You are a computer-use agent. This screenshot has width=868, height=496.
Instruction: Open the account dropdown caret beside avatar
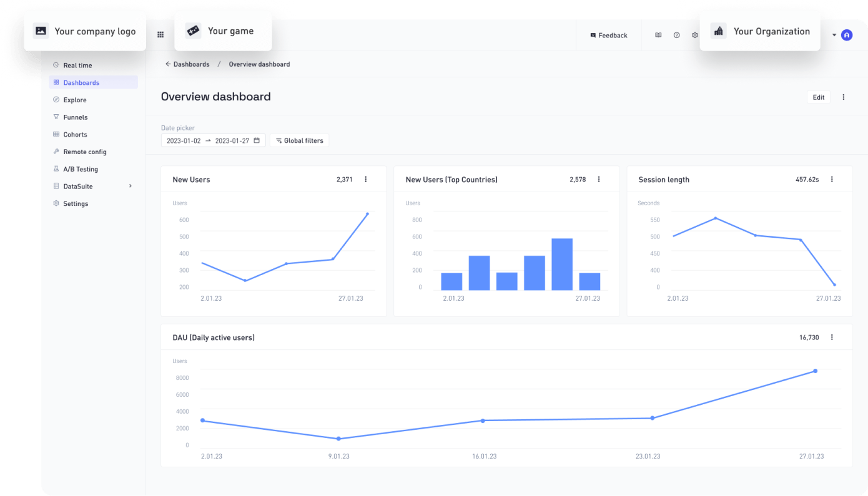click(x=834, y=36)
